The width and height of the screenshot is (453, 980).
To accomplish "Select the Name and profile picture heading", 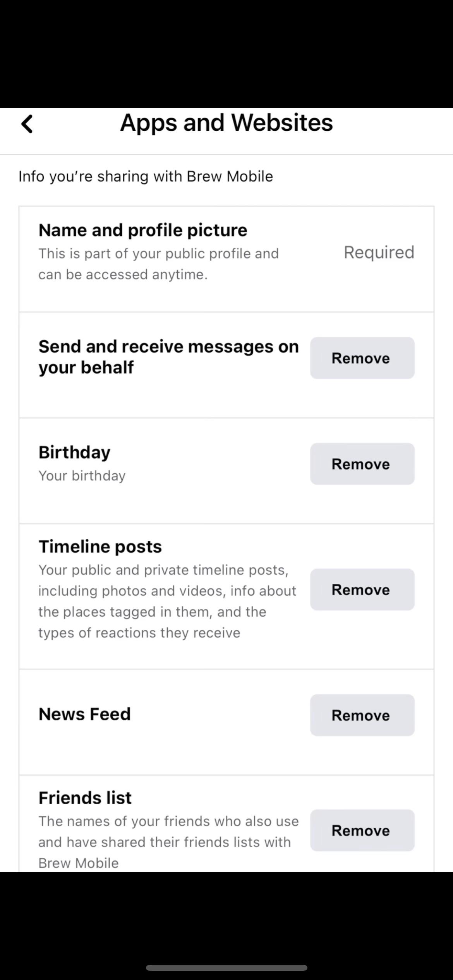I will click(143, 230).
